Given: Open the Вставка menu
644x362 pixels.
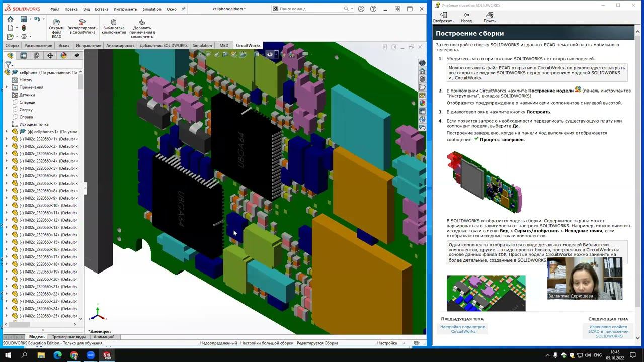Looking at the screenshot, I should [102, 9].
